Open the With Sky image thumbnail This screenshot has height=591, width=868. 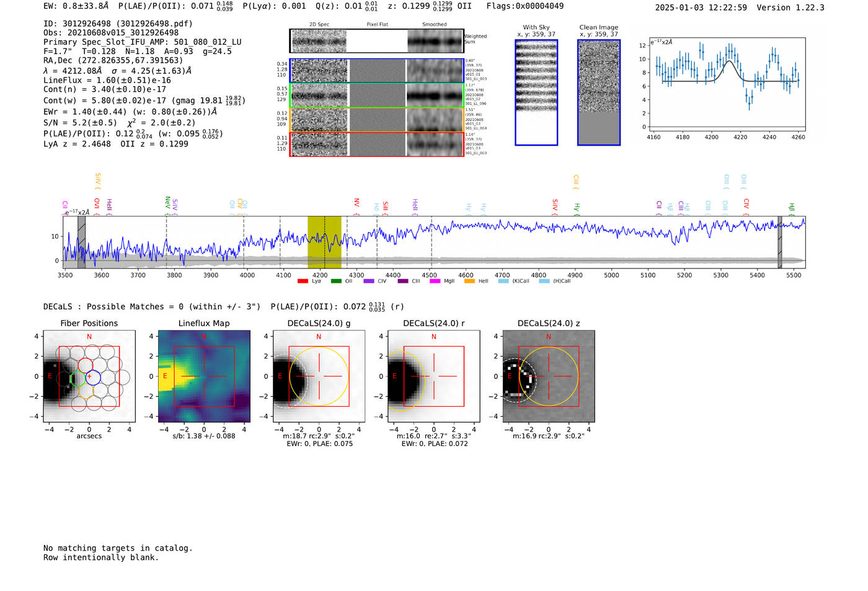pos(536,92)
